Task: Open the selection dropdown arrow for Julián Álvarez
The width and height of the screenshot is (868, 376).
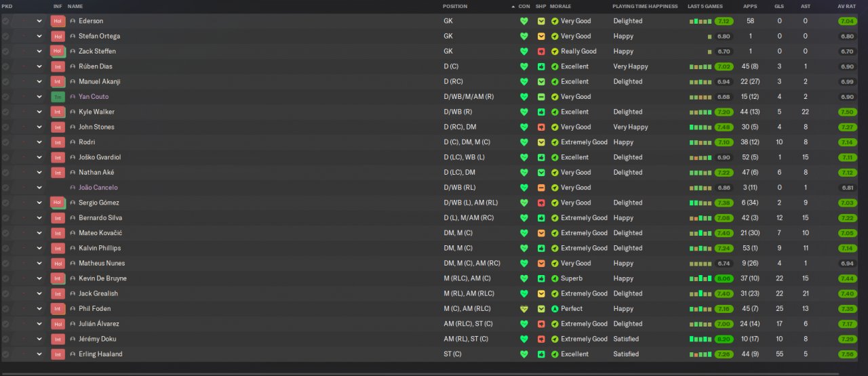Action: click(x=39, y=324)
